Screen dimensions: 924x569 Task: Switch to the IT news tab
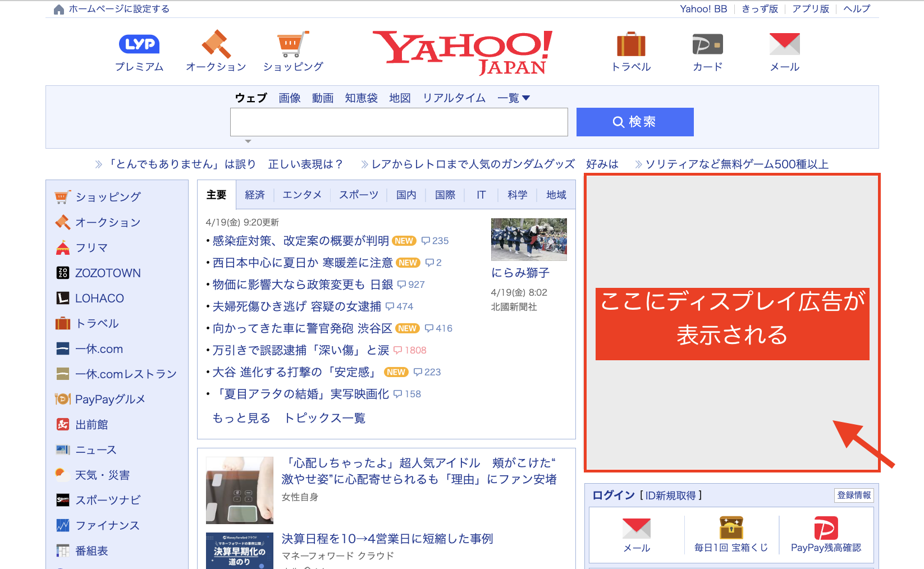click(481, 195)
